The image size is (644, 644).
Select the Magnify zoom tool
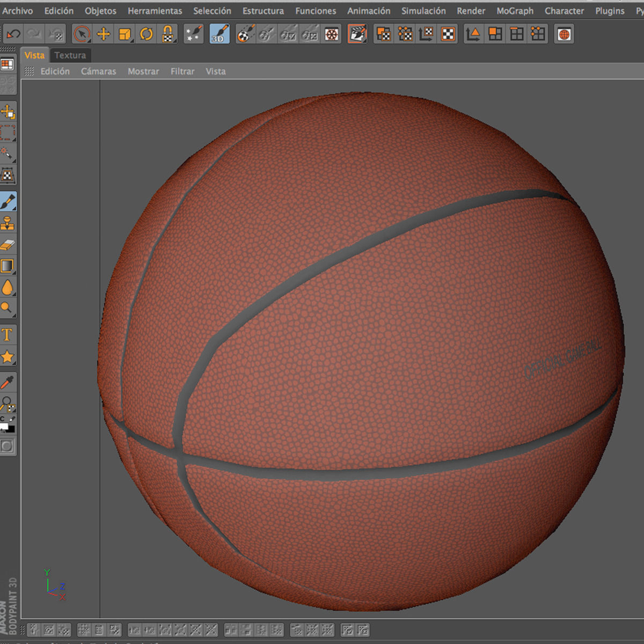coord(8,403)
